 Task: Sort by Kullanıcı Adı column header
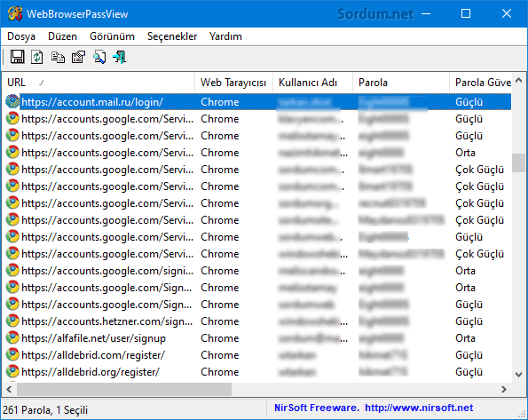point(312,83)
